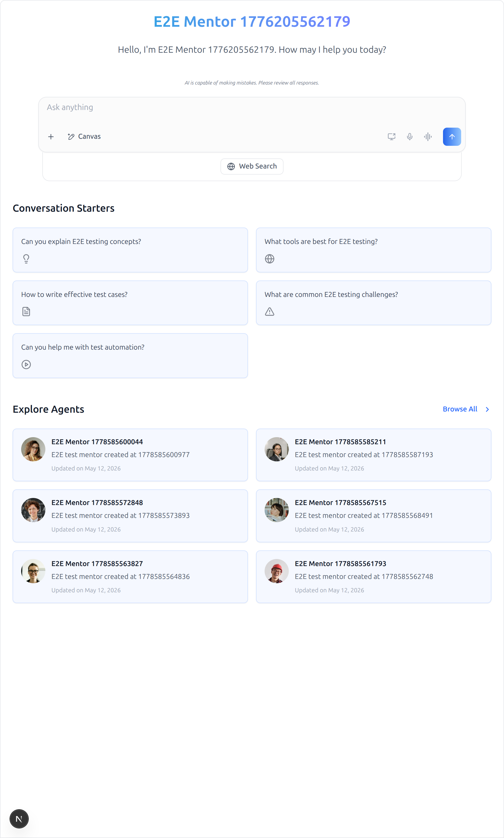Open the Browse All link
The height and width of the screenshot is (838, 504).
click(x=460, y=409)
